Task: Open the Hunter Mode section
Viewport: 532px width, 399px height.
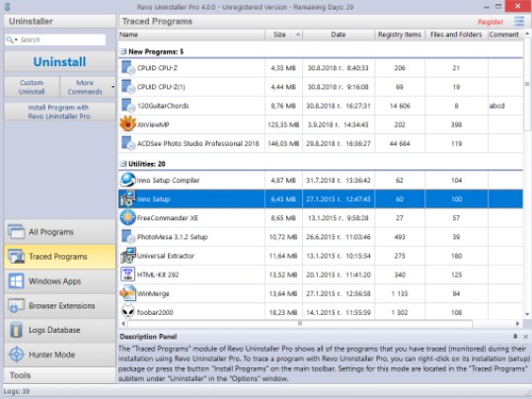Action: click(x=59, y=355)
